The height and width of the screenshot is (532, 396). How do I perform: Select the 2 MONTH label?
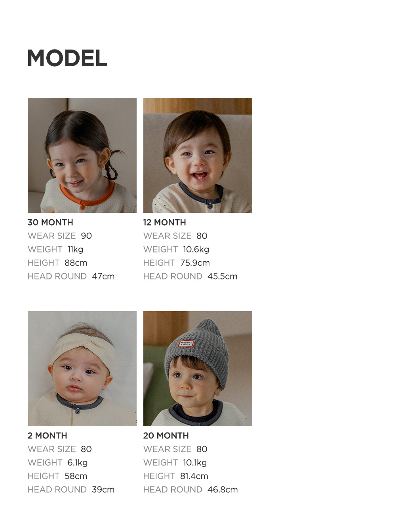coord(47,436)
